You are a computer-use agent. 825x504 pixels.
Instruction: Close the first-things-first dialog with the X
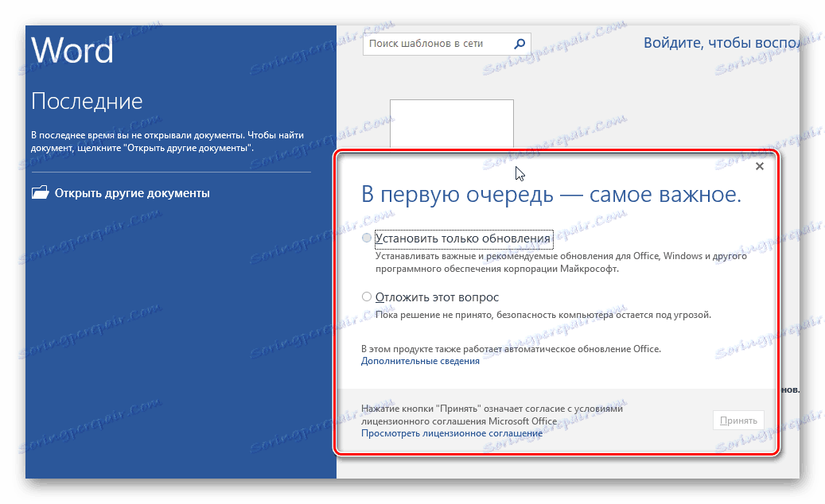(x=759, y=166)
